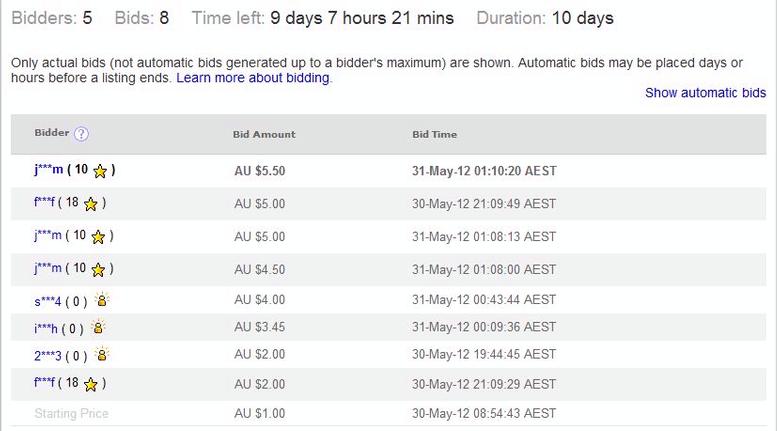This screenshot has width=779, height=431.
Task: Click new-user icon beside s***4
Action: [x=101, y=301]
